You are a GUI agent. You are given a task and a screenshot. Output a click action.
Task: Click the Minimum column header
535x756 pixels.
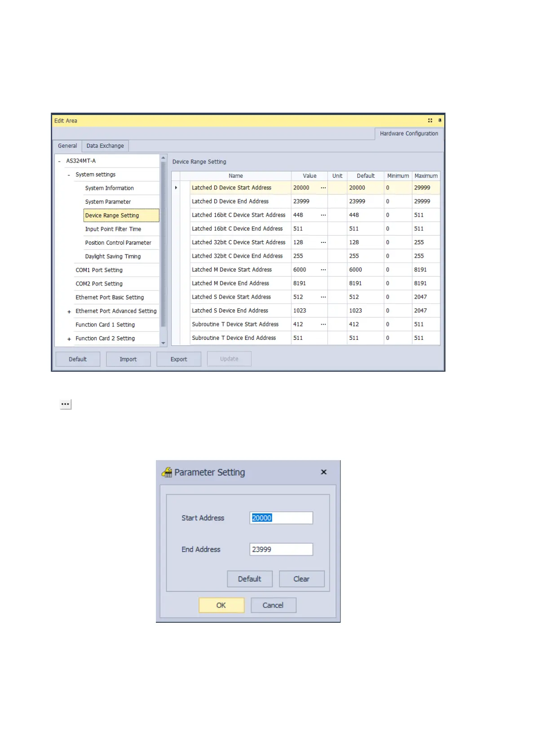[x=398, y=176]
